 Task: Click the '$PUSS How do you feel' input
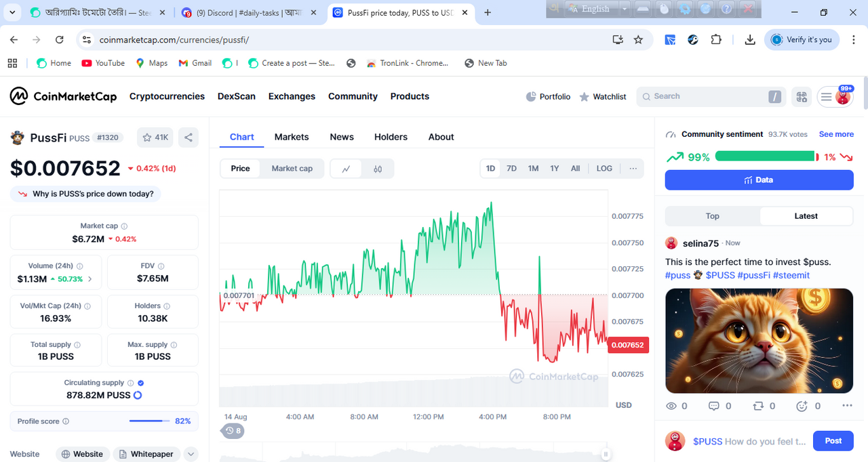coord(749,442)
